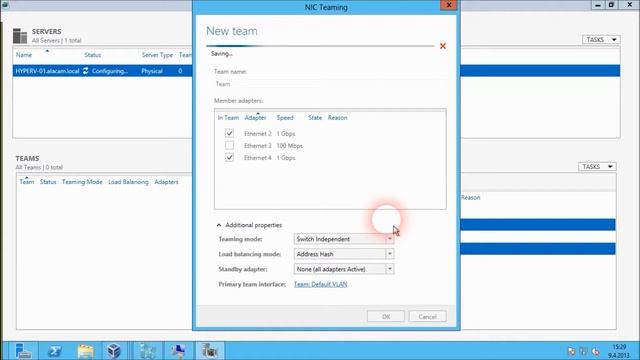Open Server Manager from the taskbar
This screenshot has height=360, width=640.
point(22,351)
